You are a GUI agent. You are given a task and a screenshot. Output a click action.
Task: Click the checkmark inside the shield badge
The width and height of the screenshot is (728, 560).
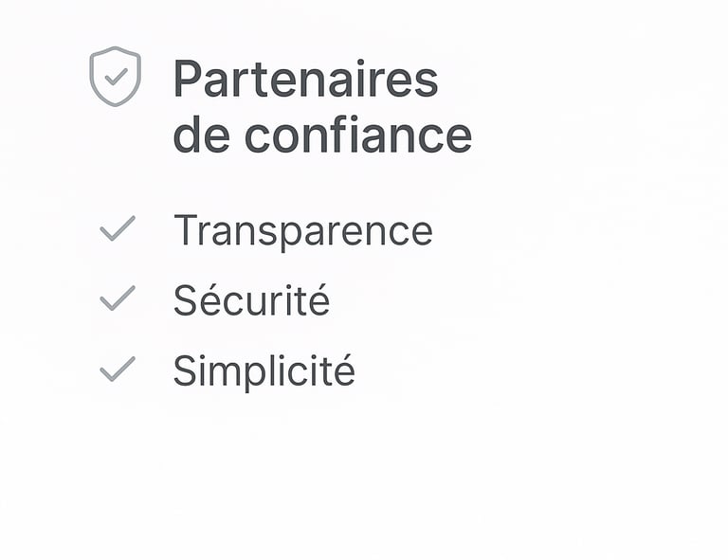click(x=116, y=74)
